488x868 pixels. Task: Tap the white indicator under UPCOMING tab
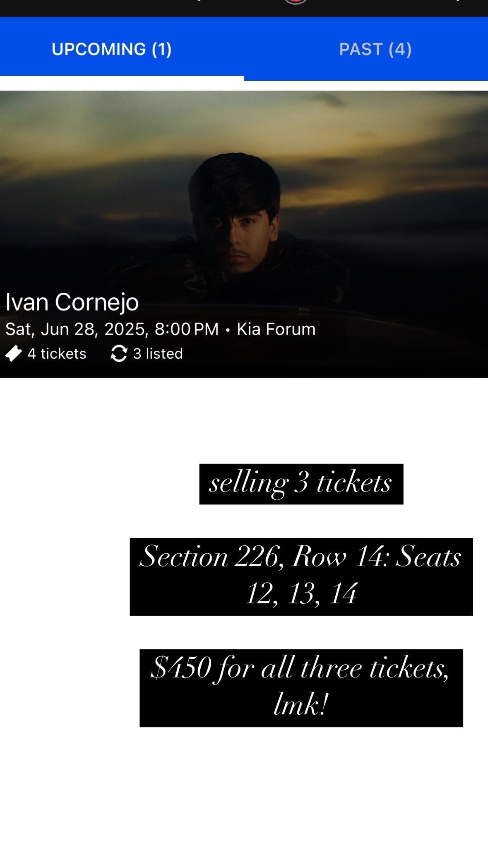(x=122, y=78)
